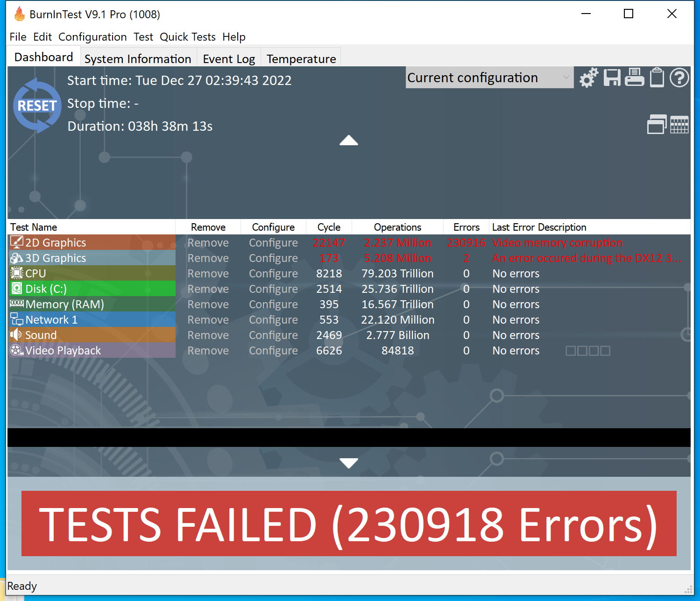
Task: Collapse the upper panel with up arrow
Action: (x=349, y=141)
